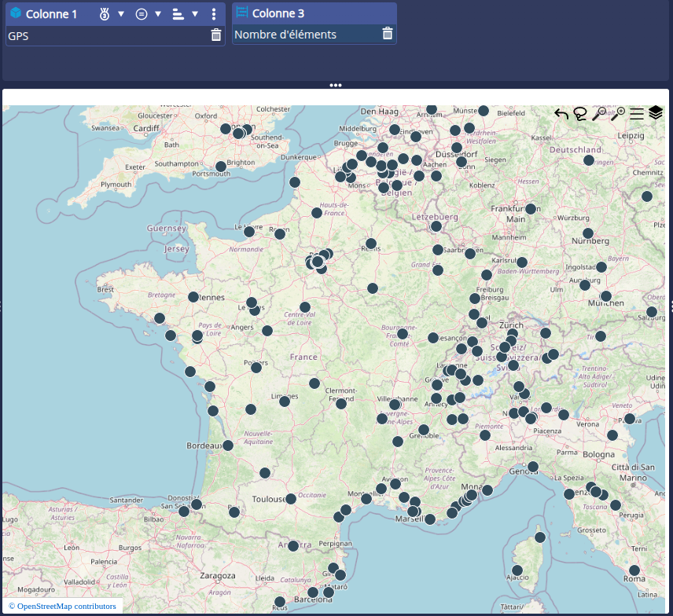
Task: Expand the dropdown arrow beside the equals icon
Action: [158, 14]
